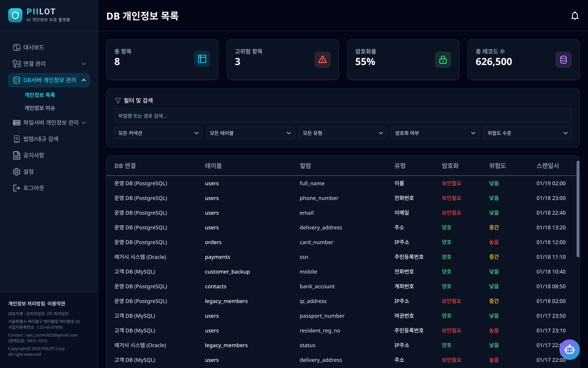Click the contact email last_commit03@gmail.com
This screenshot has height=368, width=588.
coord(51,335)
